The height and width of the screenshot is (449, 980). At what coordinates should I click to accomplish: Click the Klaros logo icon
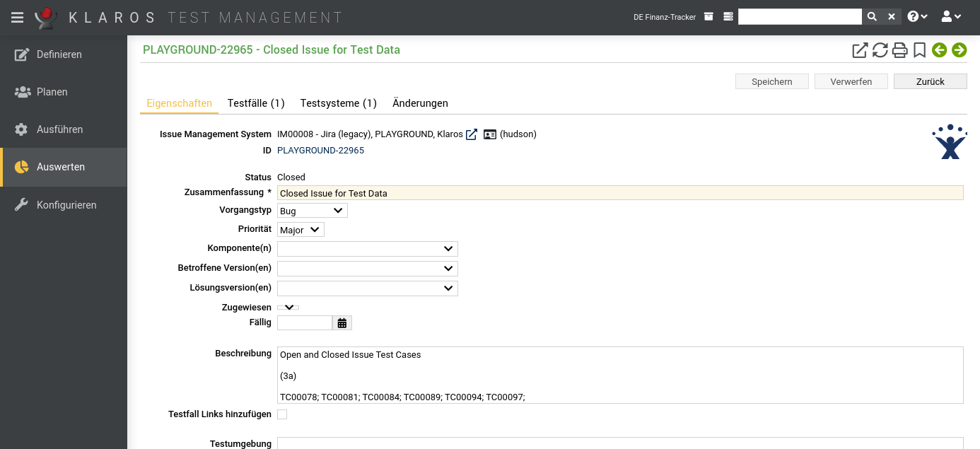47,18
